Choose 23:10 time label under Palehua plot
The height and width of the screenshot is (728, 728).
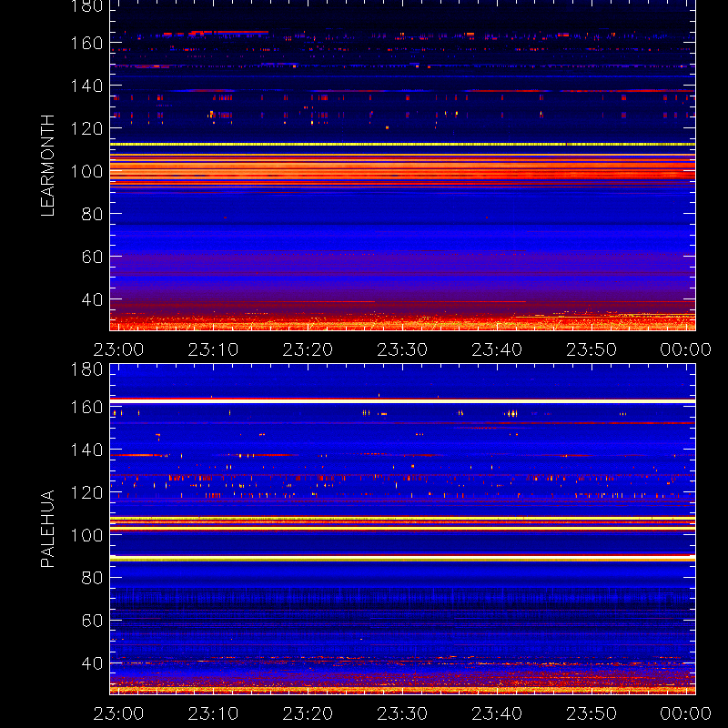tap(213, 713)
